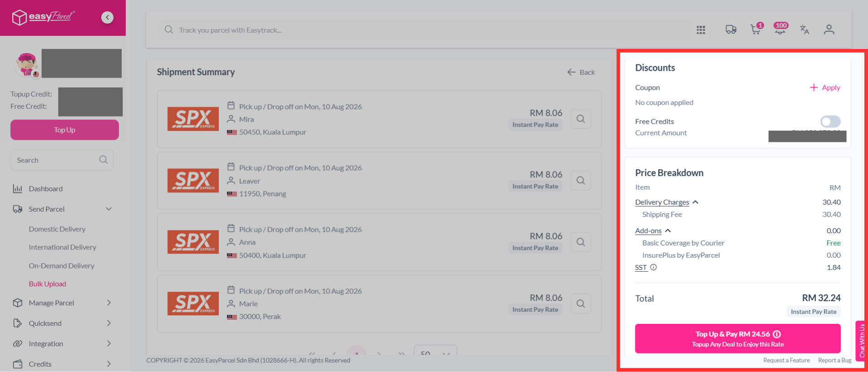The width and height of the screenshot is (868, 372).
Task: Click the delivery truck icon in header
Action: (731, 30)
